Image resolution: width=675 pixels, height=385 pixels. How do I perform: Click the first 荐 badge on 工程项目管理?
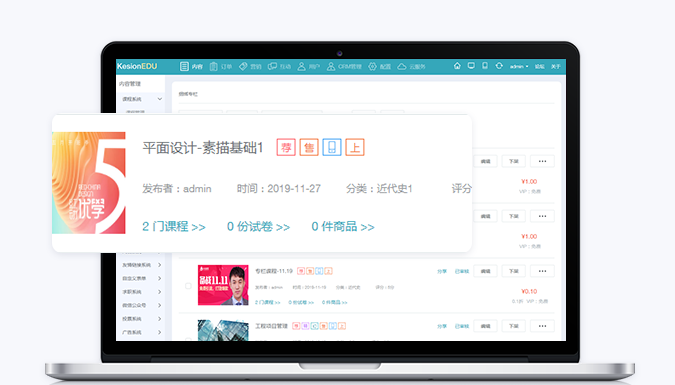(x=296, y=326)
